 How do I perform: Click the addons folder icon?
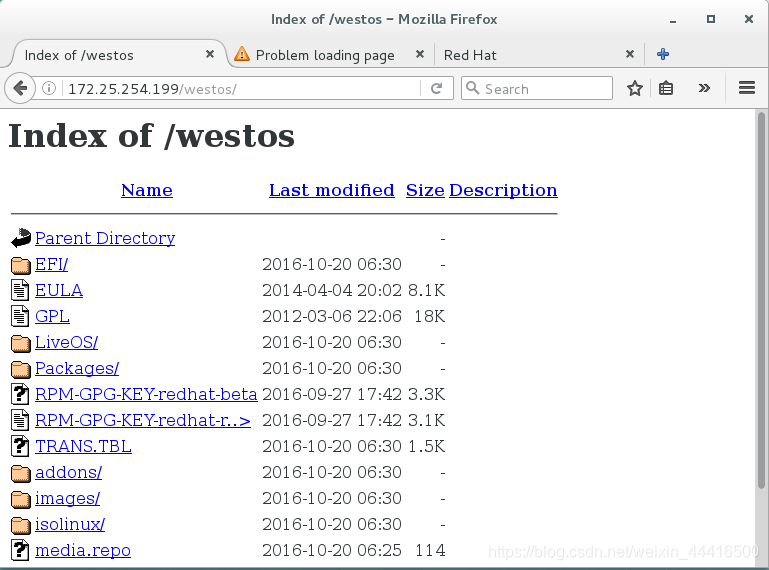point(21,473)
